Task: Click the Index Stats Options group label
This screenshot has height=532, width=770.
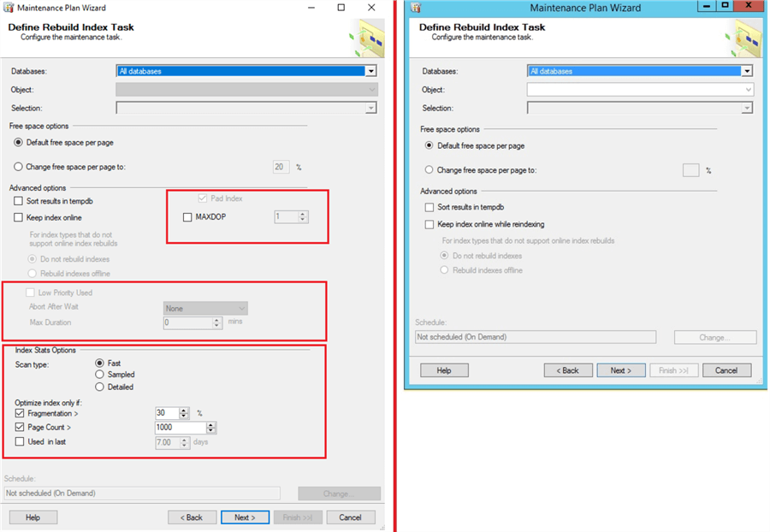Action: (45, 350)
